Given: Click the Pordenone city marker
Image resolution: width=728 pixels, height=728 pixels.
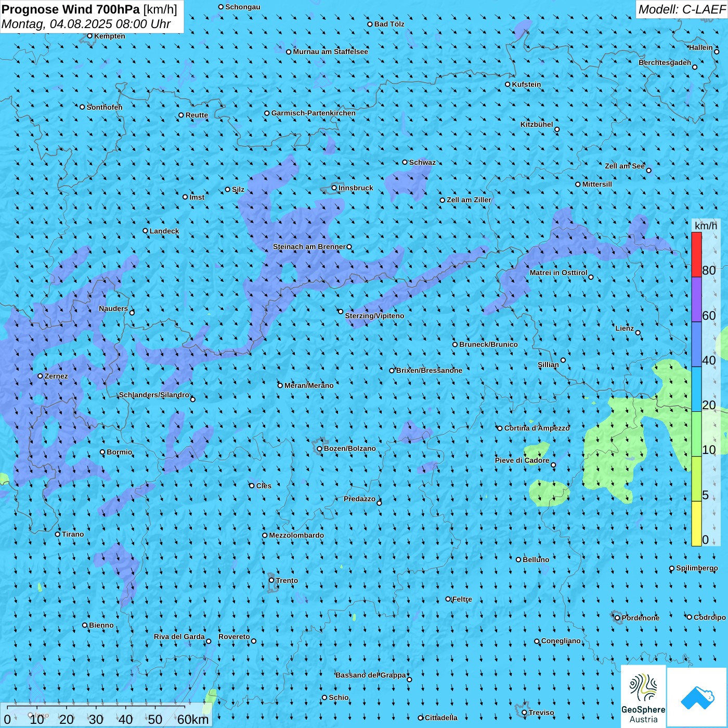Looking at the screenshot, I should tap(617, 618).
